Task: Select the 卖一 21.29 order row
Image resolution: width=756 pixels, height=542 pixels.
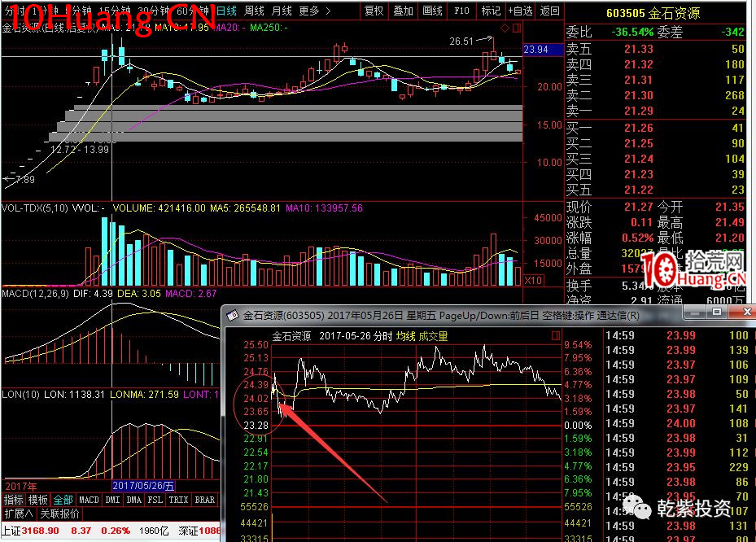Action: point(655,111)
